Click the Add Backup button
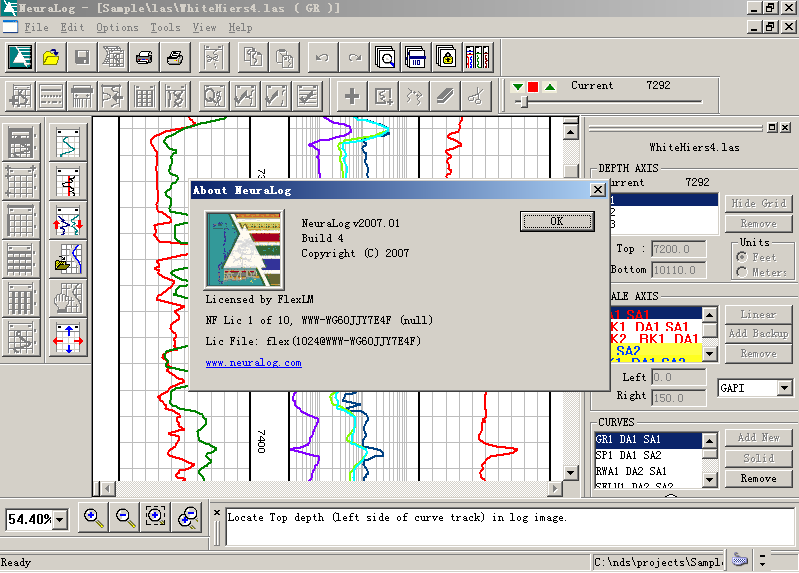 coord(759,333)
